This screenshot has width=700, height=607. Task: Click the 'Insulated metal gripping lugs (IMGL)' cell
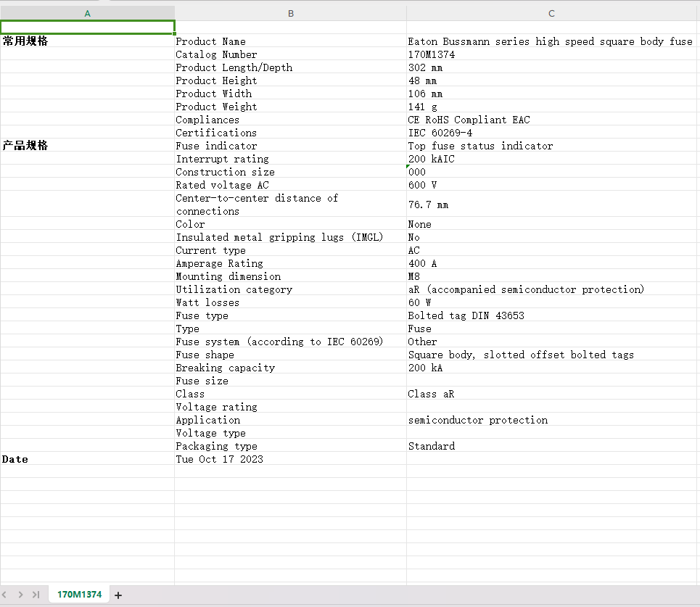point(291,237)
